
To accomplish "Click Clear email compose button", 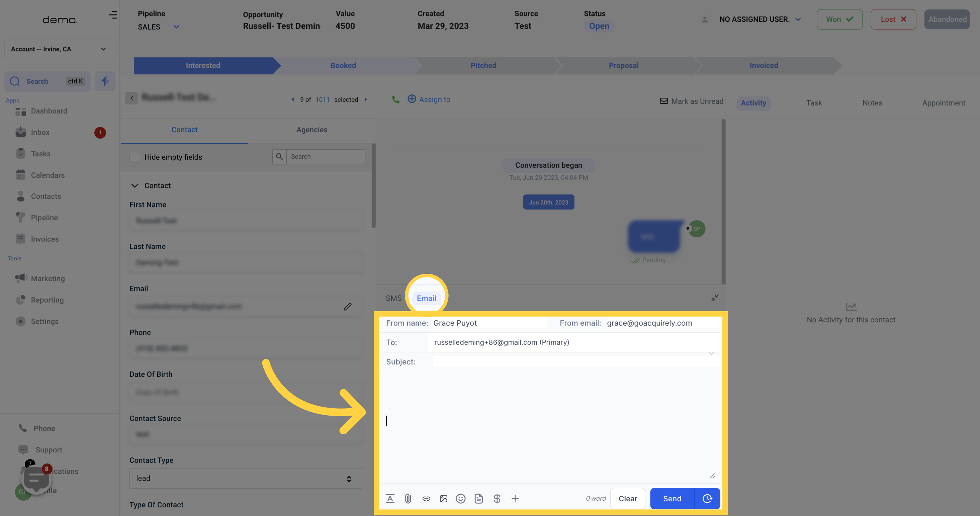I will coord(627,499).
